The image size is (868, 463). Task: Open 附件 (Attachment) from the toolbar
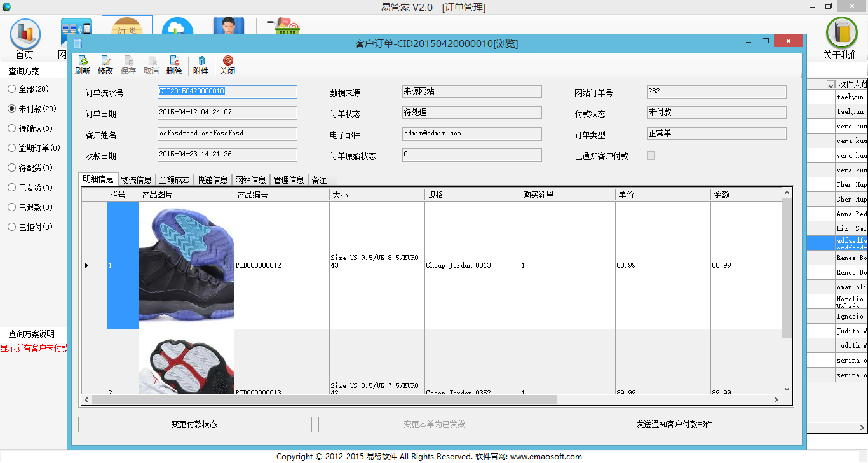(x=201, y=65)
